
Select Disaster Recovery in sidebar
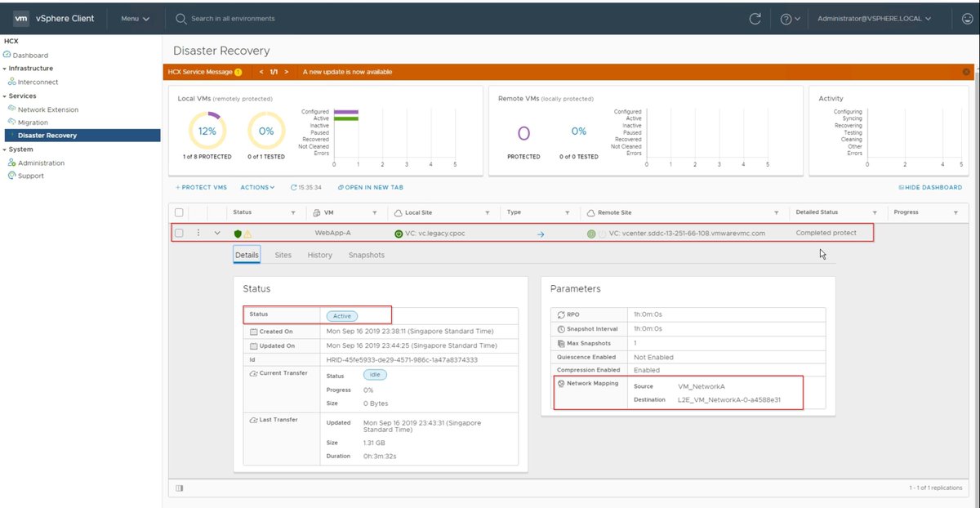point(82,136)
